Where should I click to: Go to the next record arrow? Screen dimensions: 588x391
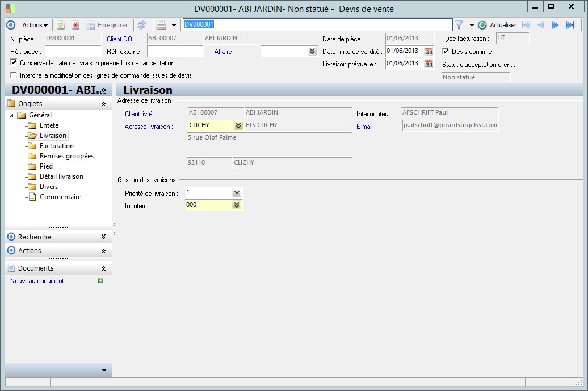click(556, 25)
